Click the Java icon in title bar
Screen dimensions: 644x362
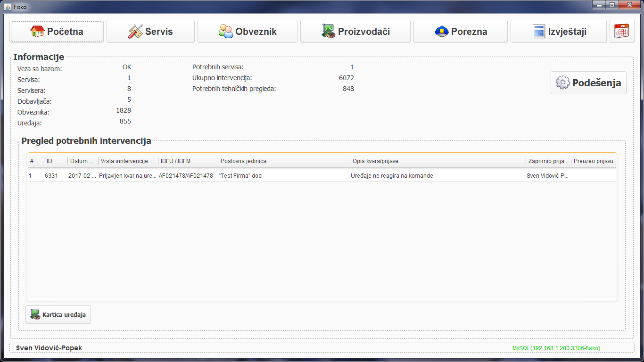(x=8, y=7)
